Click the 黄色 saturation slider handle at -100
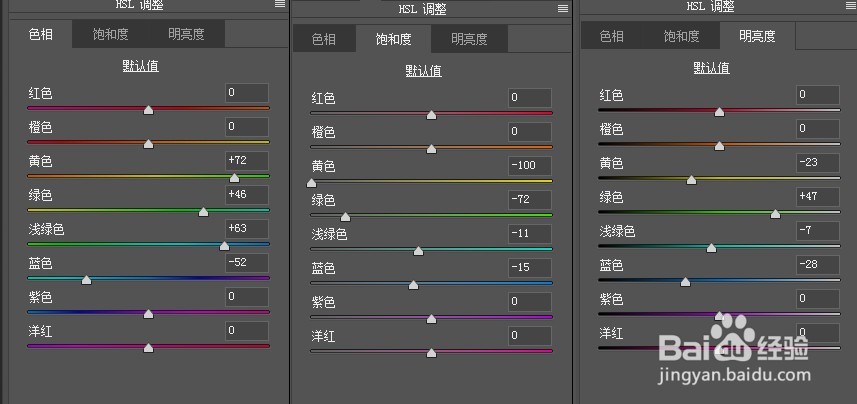Viewport: 857px width, 404px height. click(x=312, y=183)
